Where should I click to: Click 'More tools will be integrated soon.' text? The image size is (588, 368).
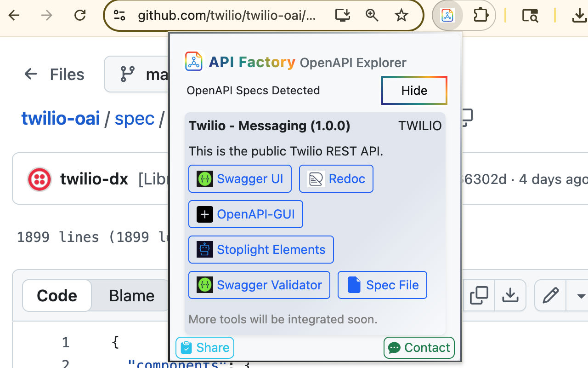(283, 319)
